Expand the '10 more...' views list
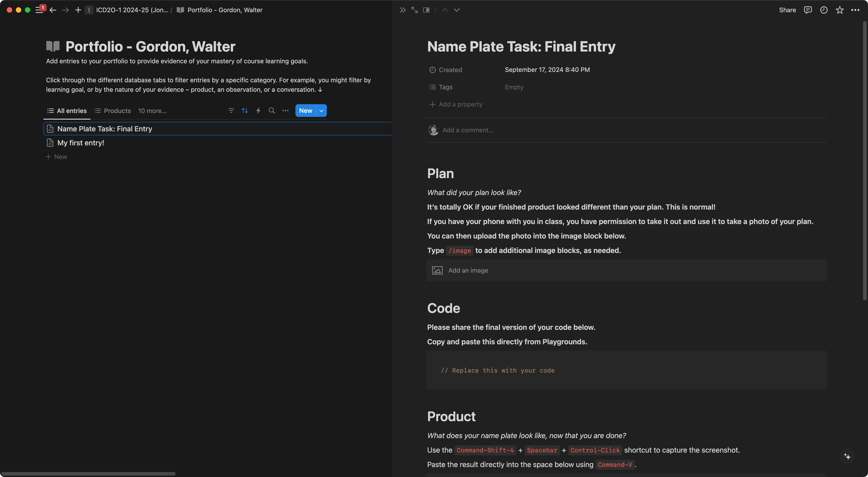 click(x=152, y=111)
